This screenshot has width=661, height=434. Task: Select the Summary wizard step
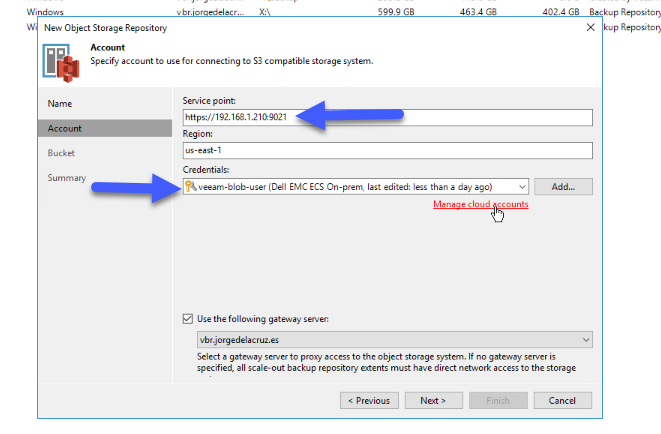[x=67, y=178]
